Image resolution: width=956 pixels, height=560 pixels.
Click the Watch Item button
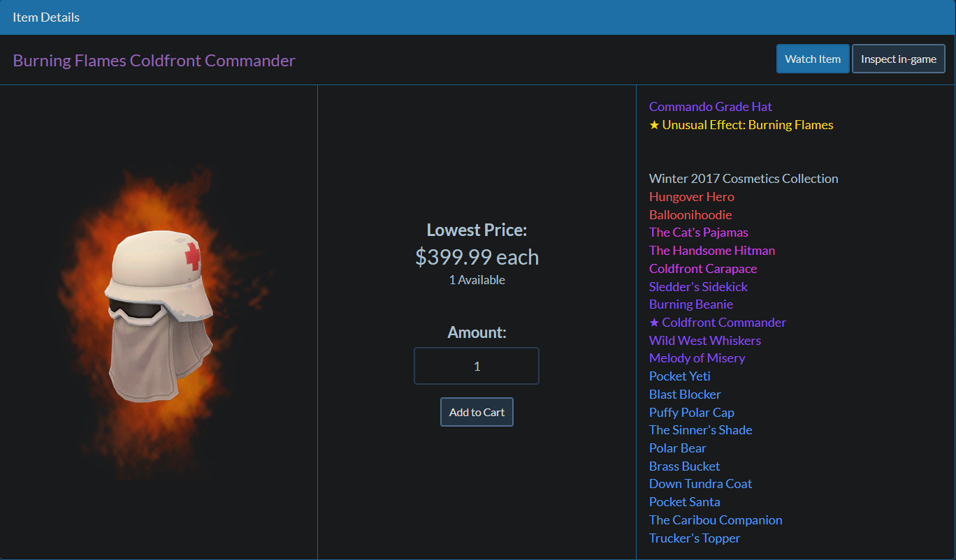[x=813, y=59]
